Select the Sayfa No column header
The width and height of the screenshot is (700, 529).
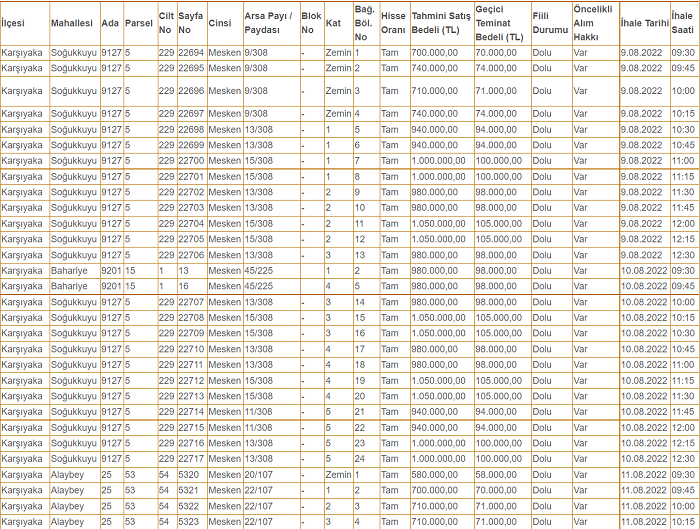[190, 22]
